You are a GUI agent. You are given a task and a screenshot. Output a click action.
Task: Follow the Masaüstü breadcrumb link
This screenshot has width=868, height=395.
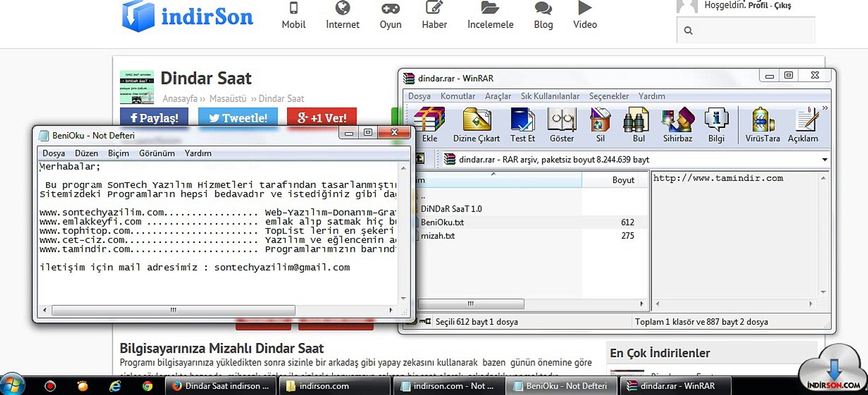(x=228, y=99)
